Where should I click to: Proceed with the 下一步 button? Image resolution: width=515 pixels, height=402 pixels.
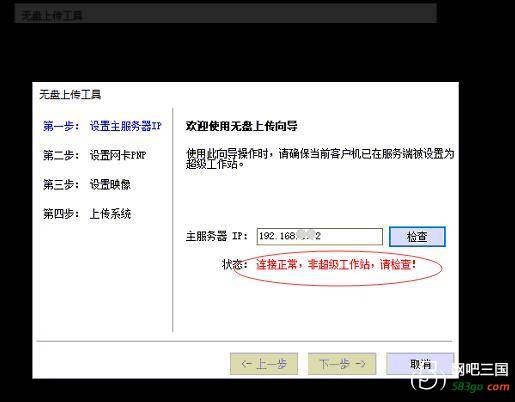pyautogui.click(x=342, y=364)
